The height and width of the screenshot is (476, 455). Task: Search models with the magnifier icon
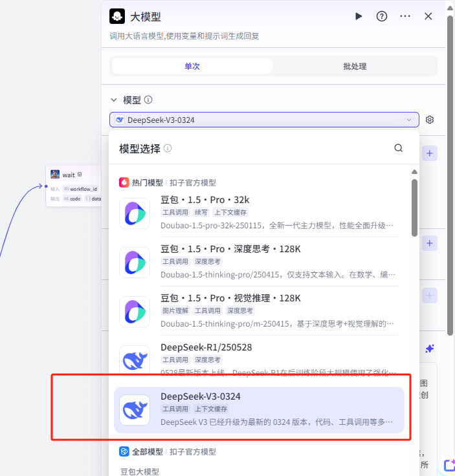pos(399,148)
